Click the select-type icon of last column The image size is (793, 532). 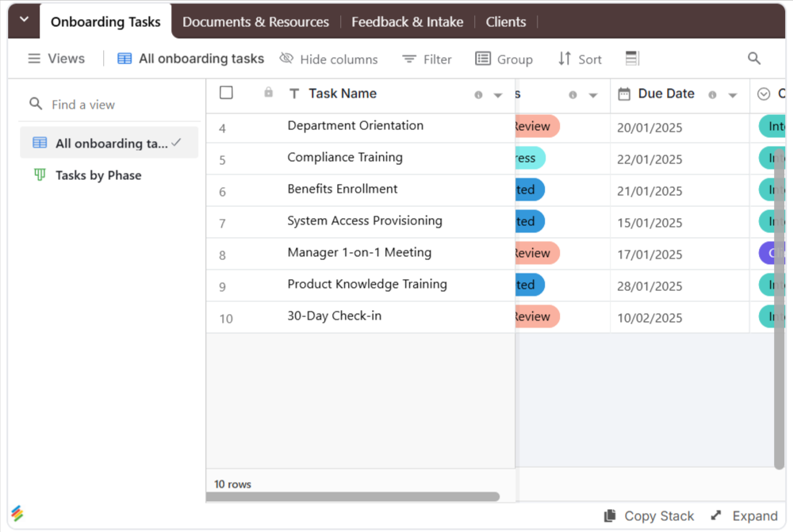click(x=764, y=94)
